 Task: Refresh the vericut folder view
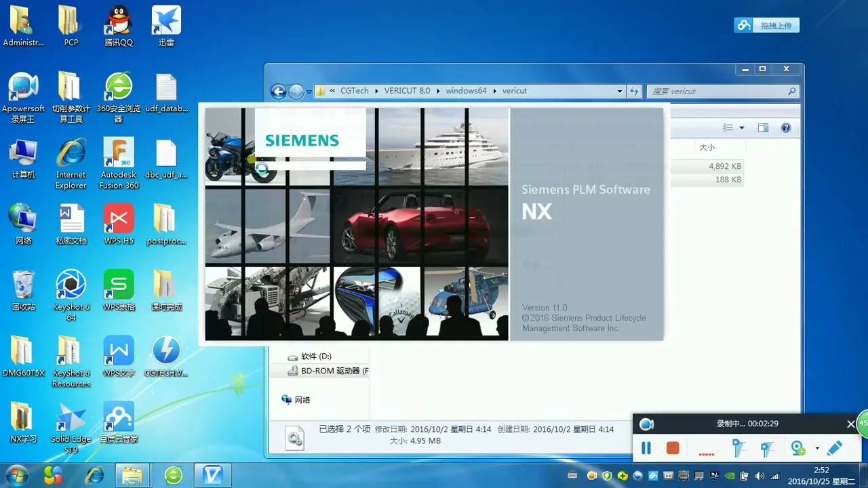pyautogui.click(x=635, y=91)
